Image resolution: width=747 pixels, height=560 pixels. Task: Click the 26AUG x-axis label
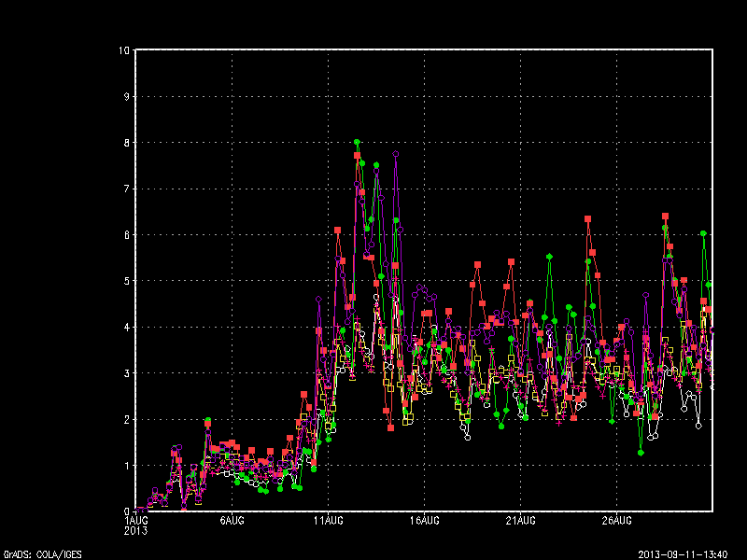point(616,521)
